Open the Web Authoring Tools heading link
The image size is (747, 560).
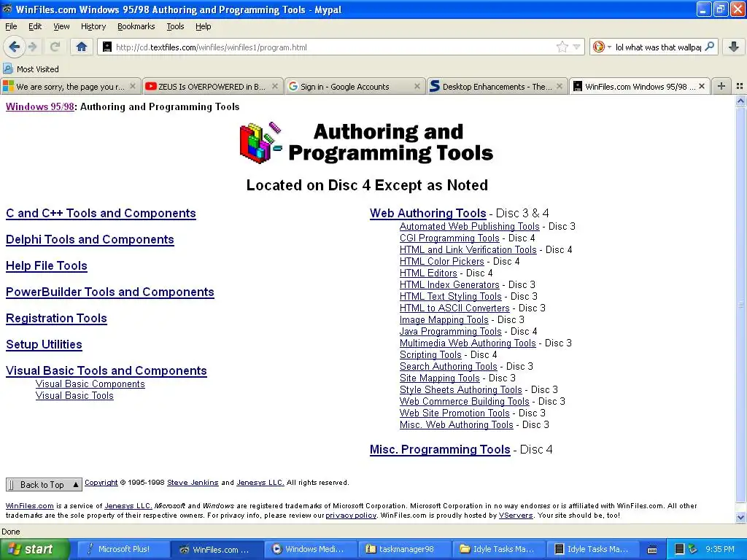[427, 214]
